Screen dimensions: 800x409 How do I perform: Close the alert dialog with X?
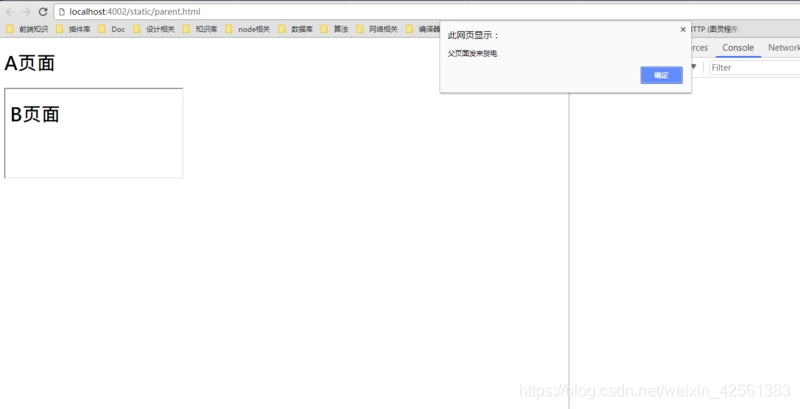[x=683, y=30]
